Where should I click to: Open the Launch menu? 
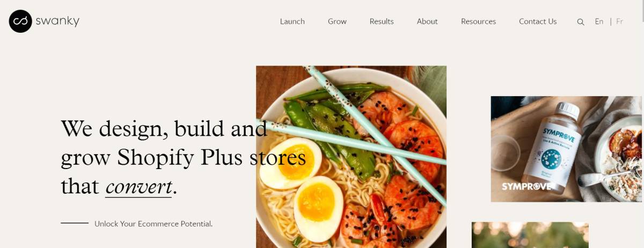pos(292,21)
